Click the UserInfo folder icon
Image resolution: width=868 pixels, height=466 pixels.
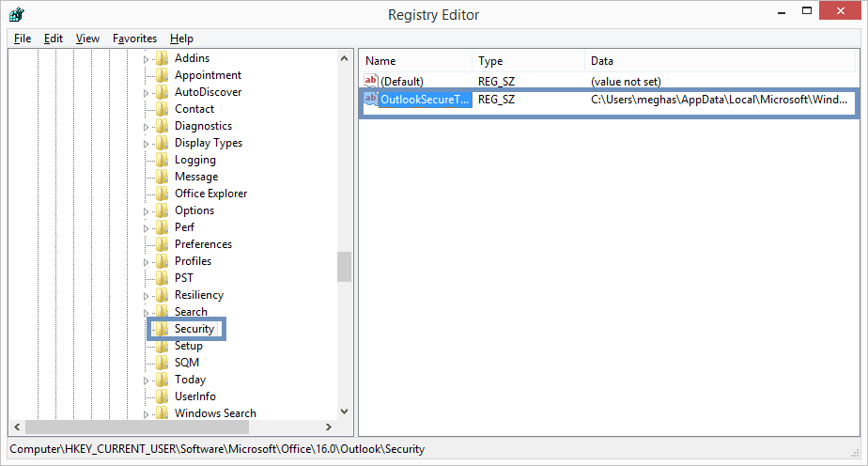[163, 396]
